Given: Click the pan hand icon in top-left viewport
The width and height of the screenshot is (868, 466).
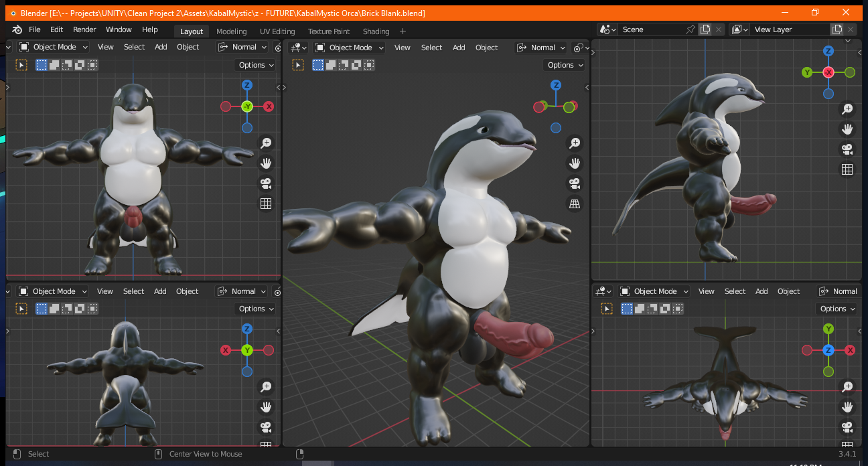Looking at the screenshot, I should [266, 163].
